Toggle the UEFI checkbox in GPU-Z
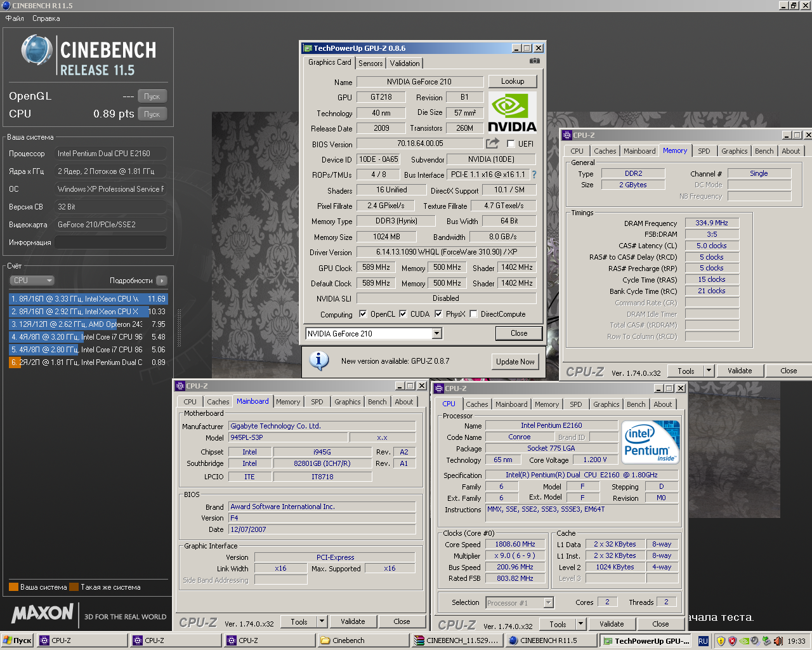Screen dimensions: 812x650 coord(511,143)
